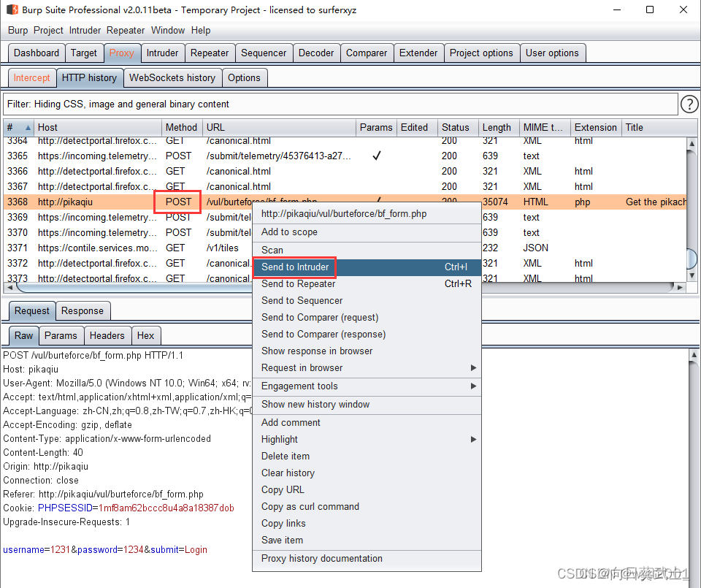Select Save item

click(x=367, y=540)
